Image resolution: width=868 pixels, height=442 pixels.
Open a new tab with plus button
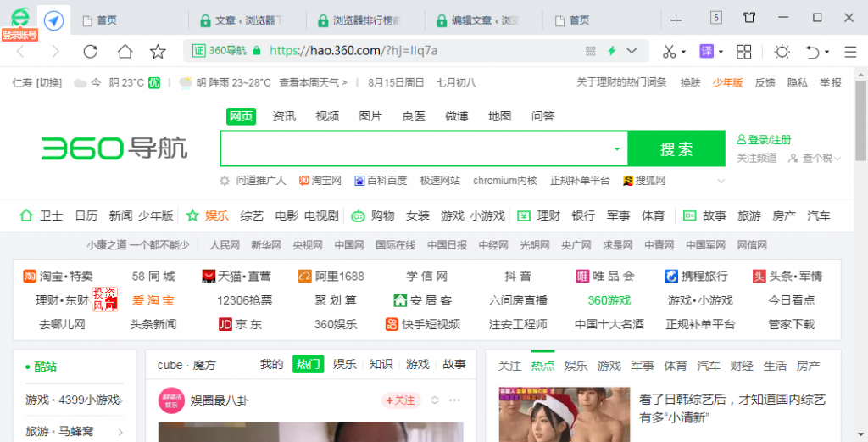(676, 21)
